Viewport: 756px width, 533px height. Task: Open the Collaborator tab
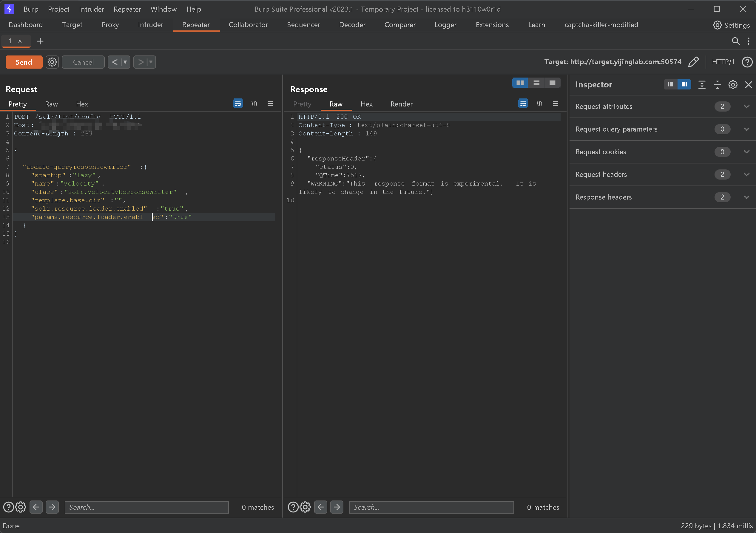(248, 25)
